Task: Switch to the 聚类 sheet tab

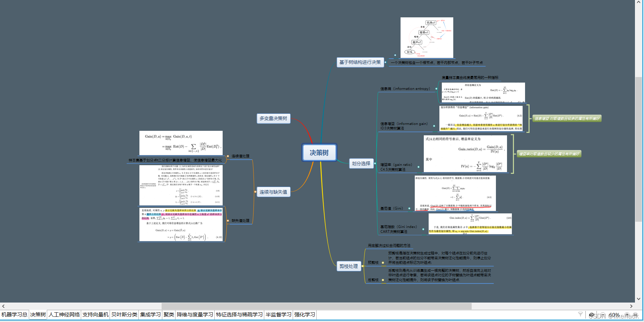Action: click(x=169, y=315)
